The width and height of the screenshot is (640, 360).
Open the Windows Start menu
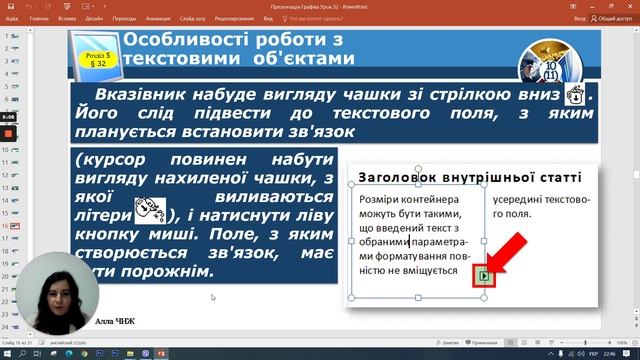7,354
